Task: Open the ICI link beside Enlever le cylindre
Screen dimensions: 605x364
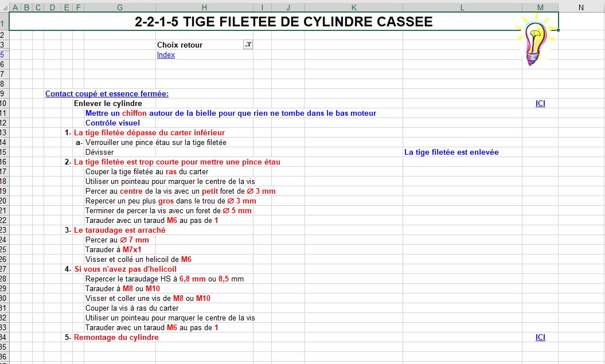Action: [540, 103]
